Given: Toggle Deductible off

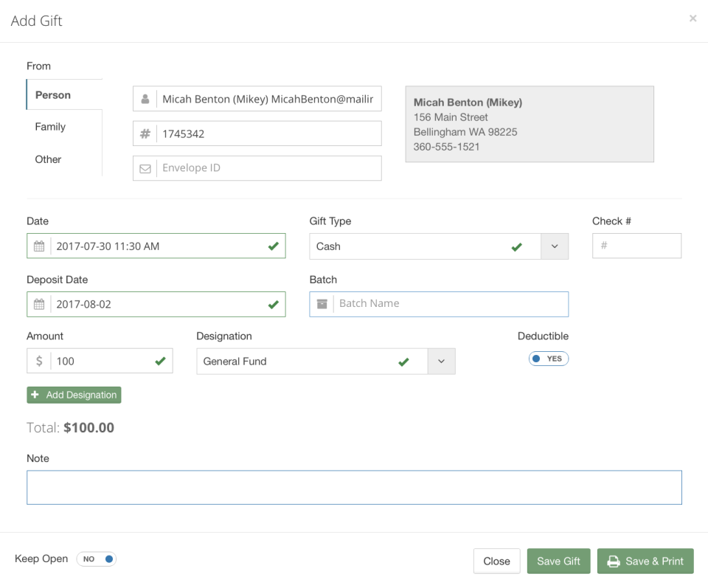Looking at the screenshot, I should [549, 358].
